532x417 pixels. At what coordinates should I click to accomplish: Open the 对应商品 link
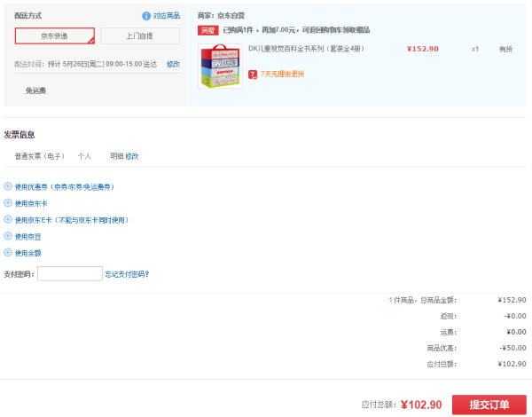click(x=167, y=16)
